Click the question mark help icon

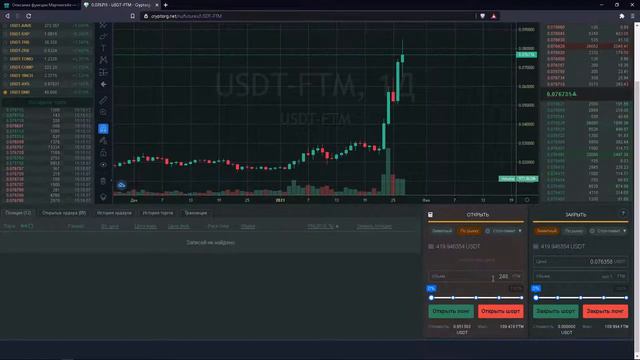point(623,213)
